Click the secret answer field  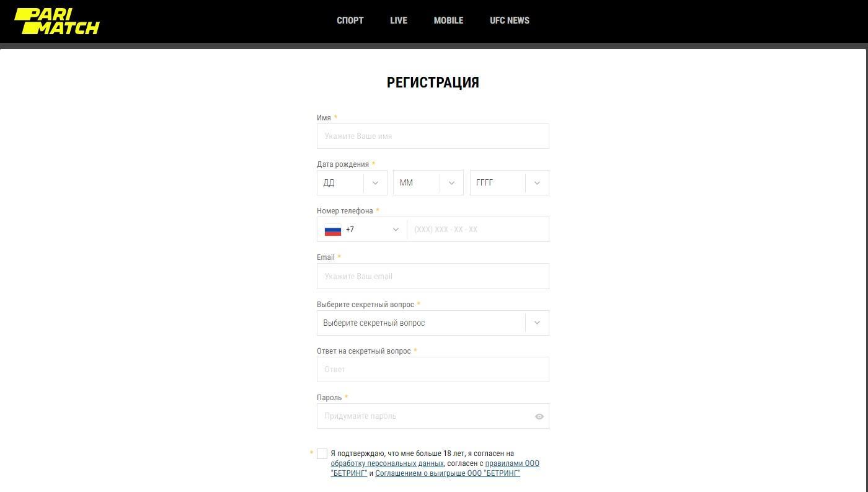coord(433,370)
